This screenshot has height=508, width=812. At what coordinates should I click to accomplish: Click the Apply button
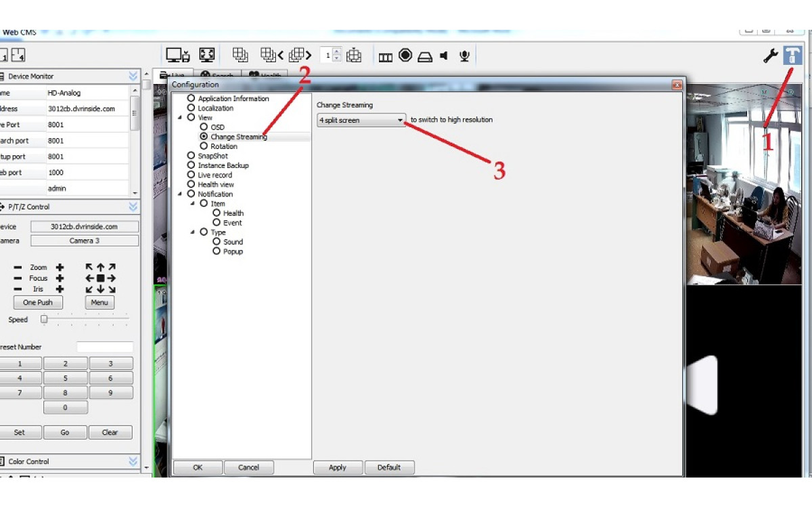338,467
